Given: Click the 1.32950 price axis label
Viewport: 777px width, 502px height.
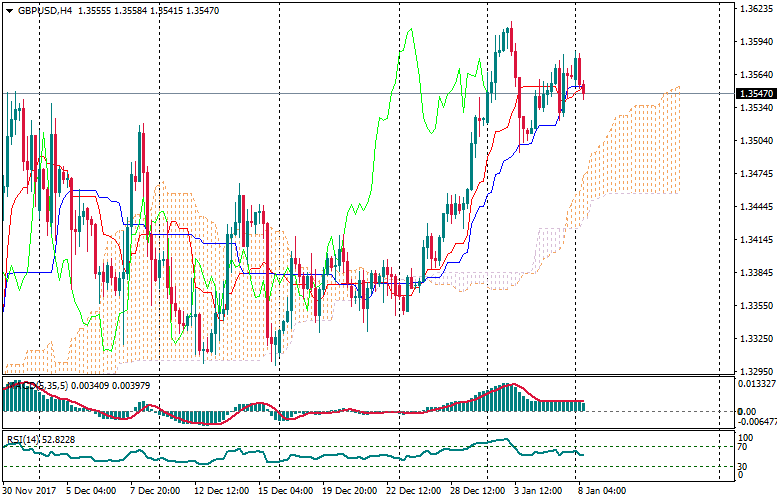Looking at the screenshot, I should coord(756,371).
